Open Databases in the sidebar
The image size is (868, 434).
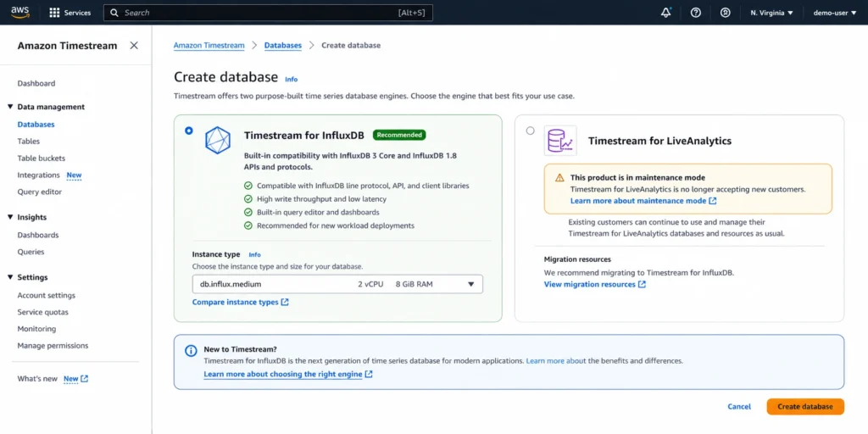coord(36,125)
